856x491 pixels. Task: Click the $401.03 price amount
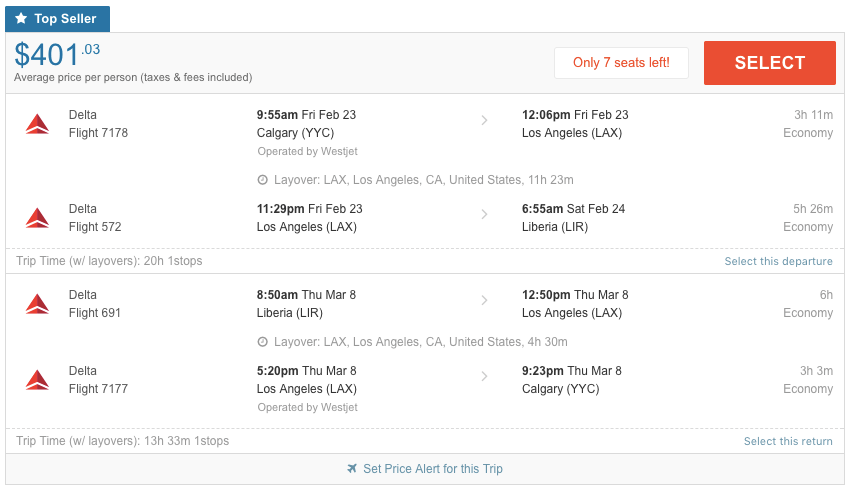coord(57,55)
